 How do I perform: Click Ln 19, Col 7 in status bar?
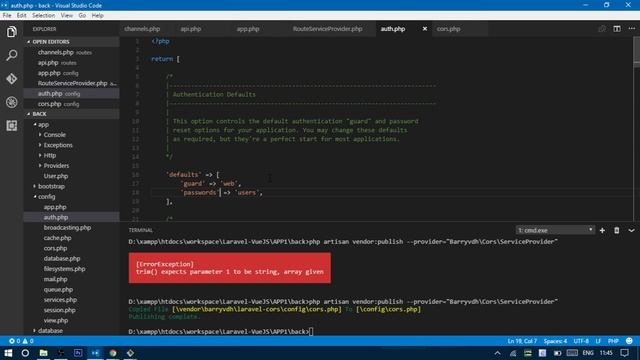[522, 341]
